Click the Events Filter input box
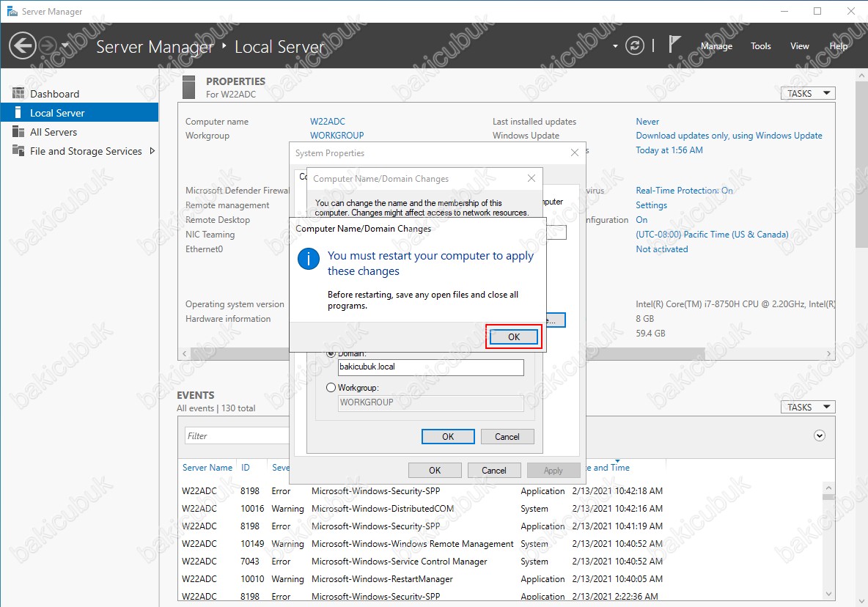 237,436
